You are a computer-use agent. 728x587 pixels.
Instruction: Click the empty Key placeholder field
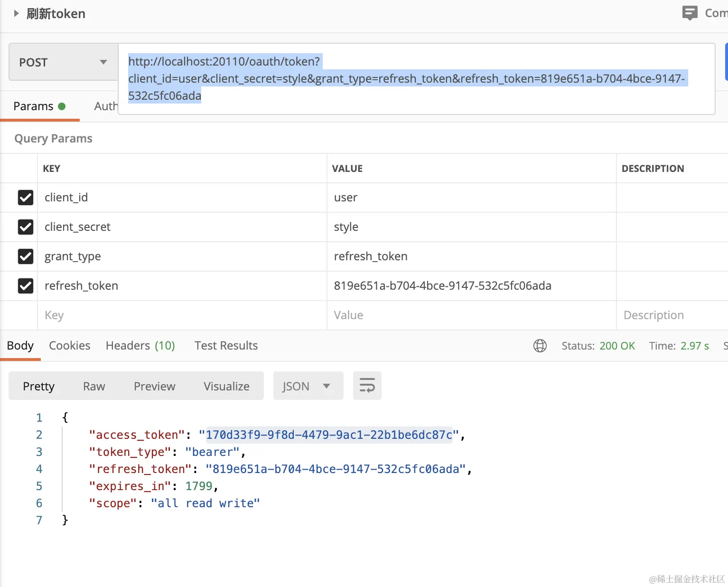pyautogui.click(x=182, y=315)
